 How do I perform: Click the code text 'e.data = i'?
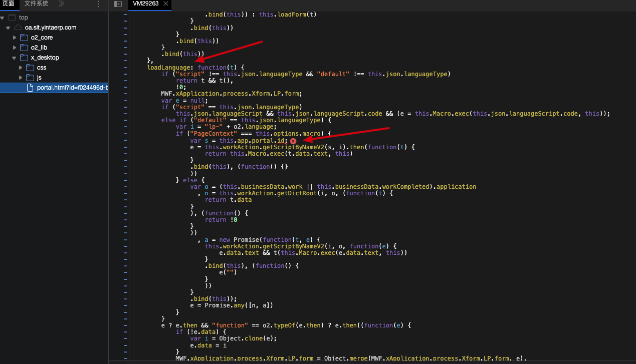208,345
